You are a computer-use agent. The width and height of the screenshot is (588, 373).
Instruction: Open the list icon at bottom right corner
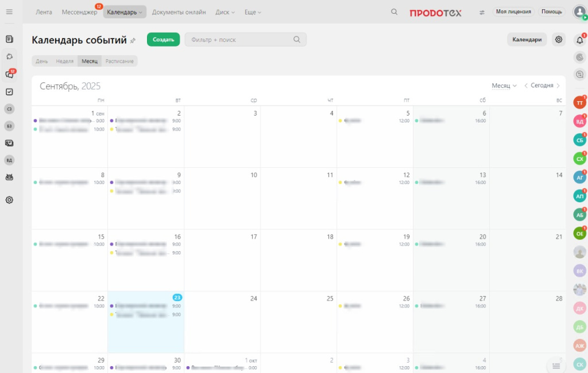point(556,366)
